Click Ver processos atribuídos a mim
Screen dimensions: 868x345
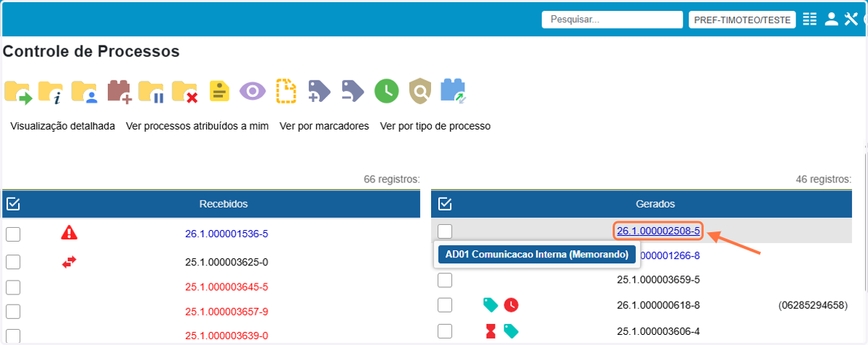[197, 126]
